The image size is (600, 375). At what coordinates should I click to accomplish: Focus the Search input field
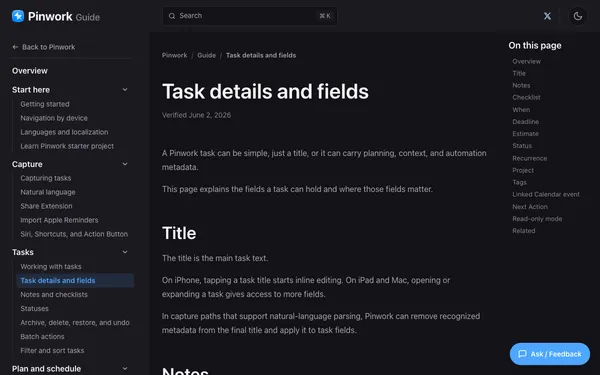pos(250,16)
